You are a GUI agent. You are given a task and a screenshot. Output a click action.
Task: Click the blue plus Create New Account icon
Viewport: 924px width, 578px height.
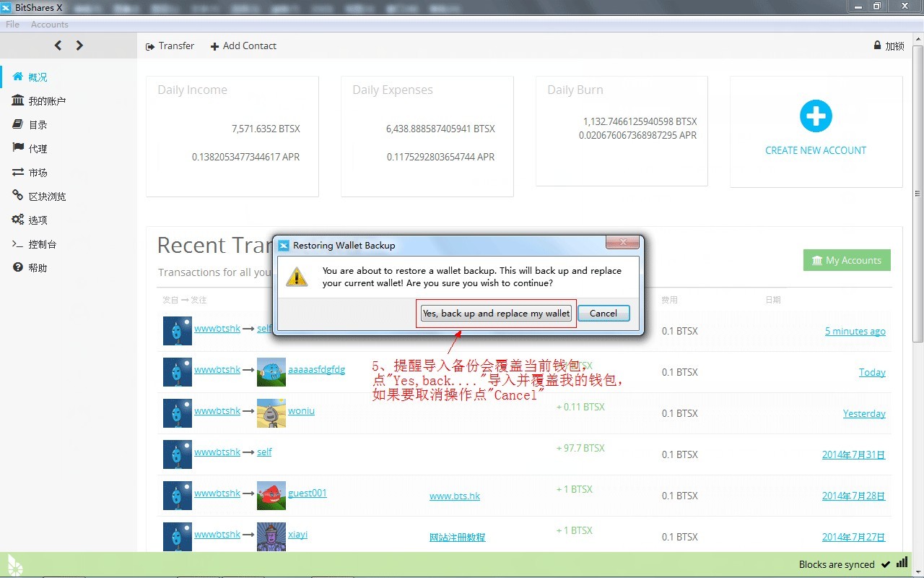pyautogui.click(x=816, y=116)
